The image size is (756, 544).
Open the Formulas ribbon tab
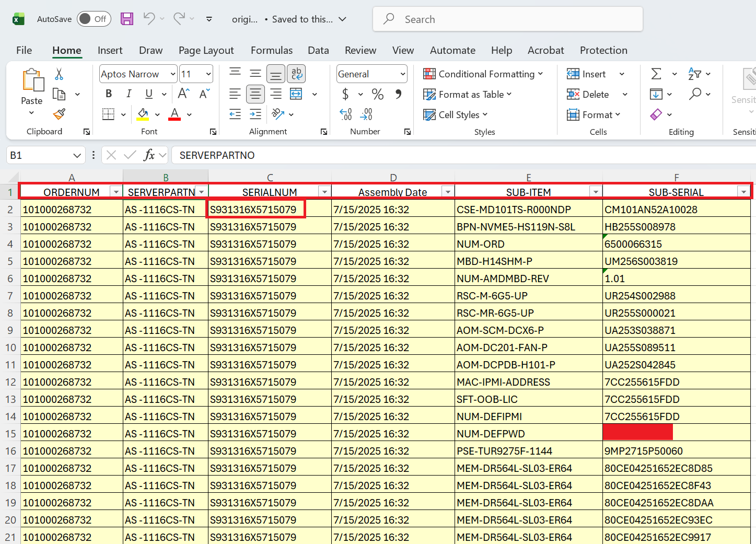(271, 50)
